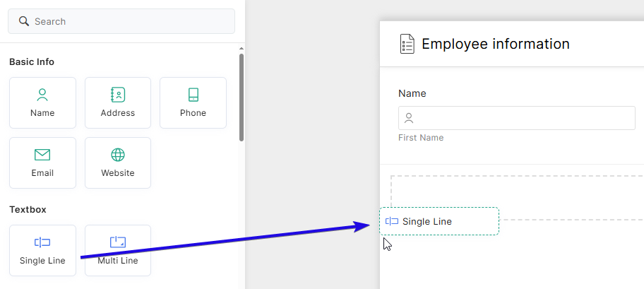Pick the Address field icon
The image size is (644, 289).
point(118,95)
